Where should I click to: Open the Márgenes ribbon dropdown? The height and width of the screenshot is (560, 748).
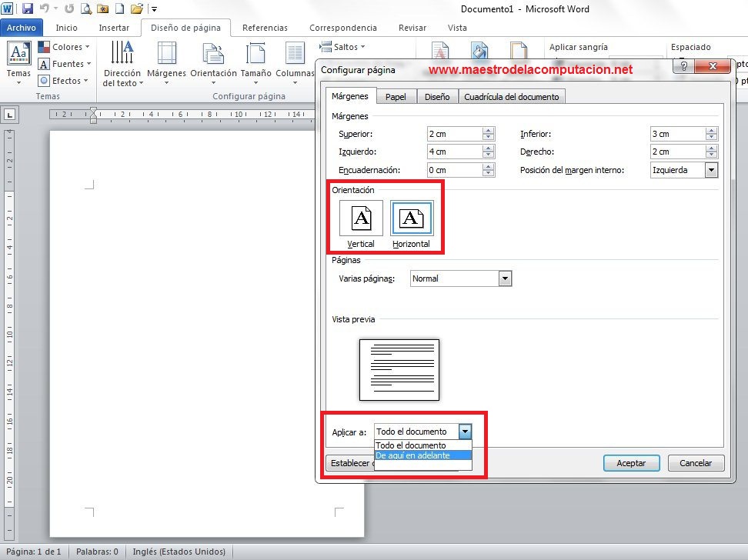(166, 64)
